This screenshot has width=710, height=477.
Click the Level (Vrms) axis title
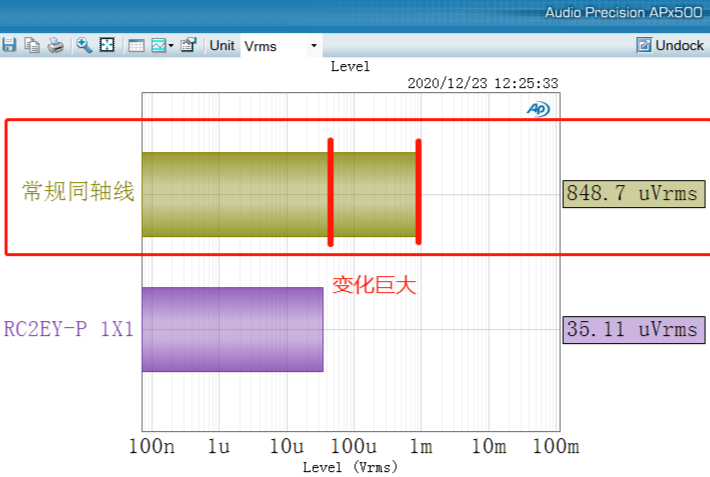[350, 467]
